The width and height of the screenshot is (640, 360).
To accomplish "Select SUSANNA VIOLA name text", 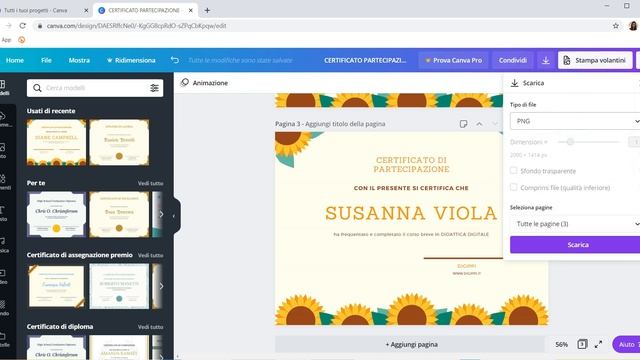I will [411, 213].
